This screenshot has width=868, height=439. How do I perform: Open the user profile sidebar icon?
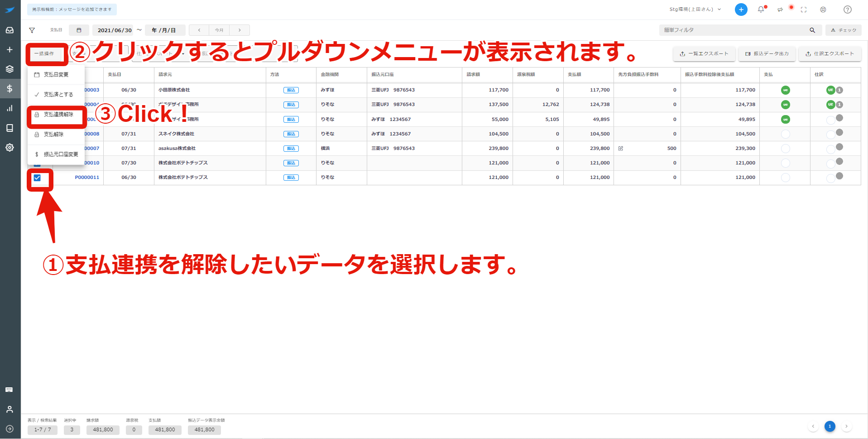10,409
